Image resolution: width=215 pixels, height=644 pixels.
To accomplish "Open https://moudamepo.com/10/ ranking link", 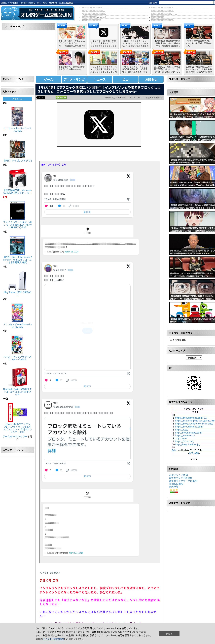I will pos(191,418).
